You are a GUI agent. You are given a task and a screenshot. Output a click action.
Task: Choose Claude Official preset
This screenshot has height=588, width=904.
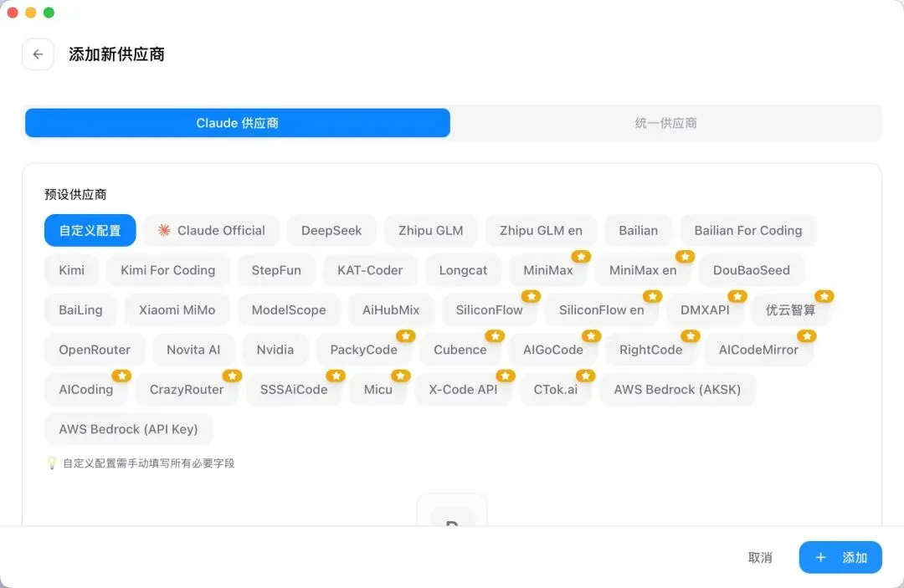coord(212,230)
